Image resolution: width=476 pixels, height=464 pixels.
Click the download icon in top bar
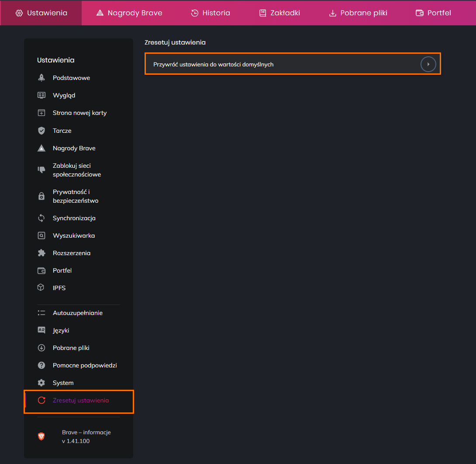(x=333, y=13)
